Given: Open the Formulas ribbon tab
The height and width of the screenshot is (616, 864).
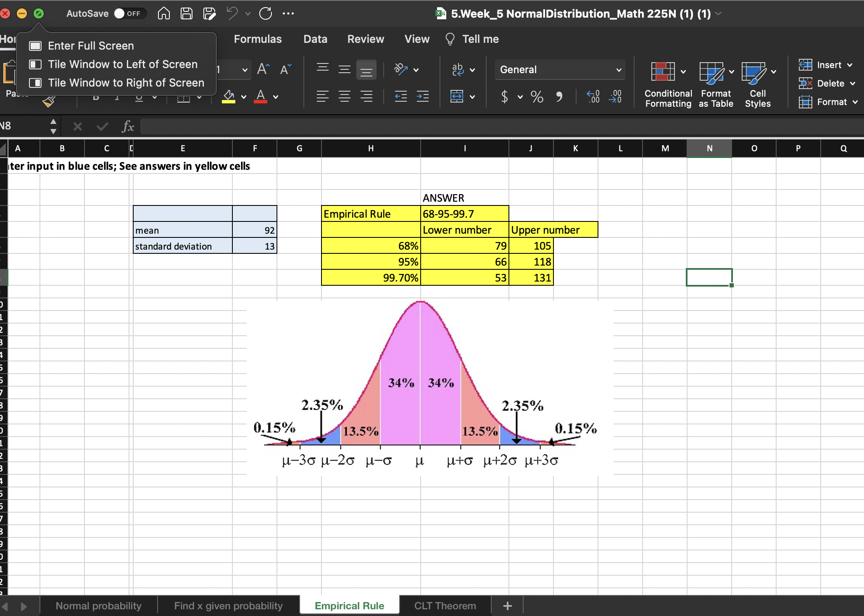Looking at the screenshot, I should pos(258,39).
